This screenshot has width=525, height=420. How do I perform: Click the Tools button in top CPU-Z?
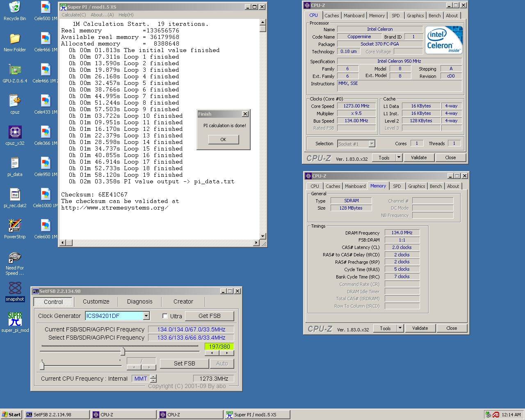[384, 157]
